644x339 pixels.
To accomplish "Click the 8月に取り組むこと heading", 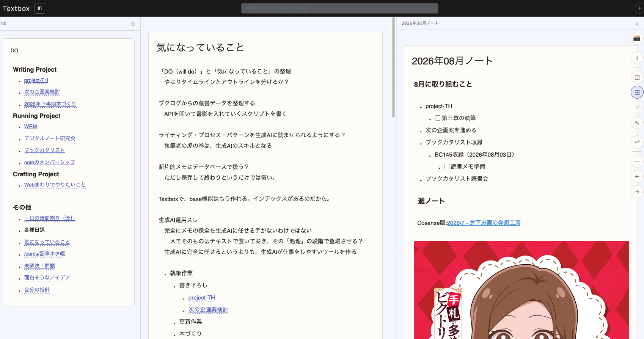I will click(x=443, y=84).
